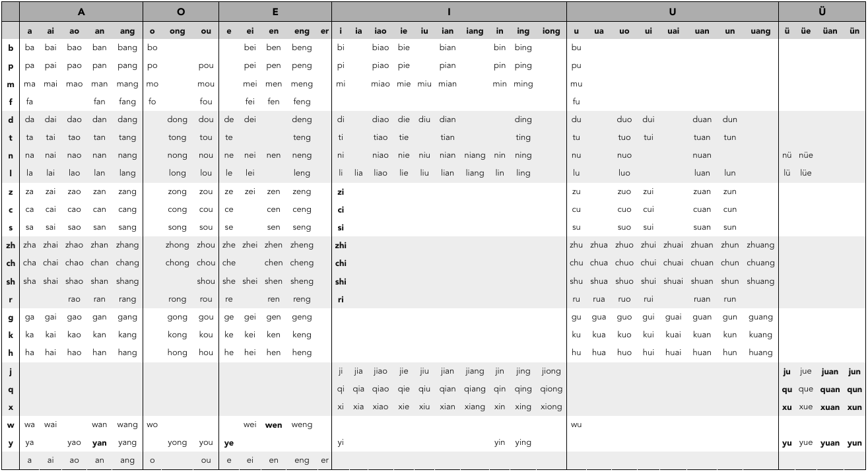Click the row header 'y'
Viewport: 868px width, 472px height.
pyautogui.click(x=10, y=442)
